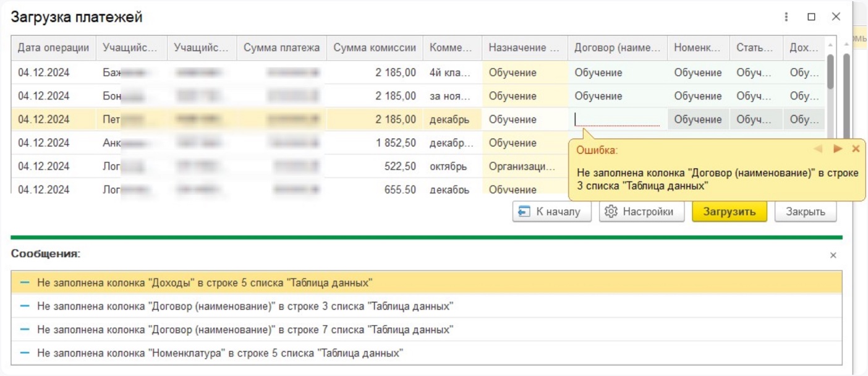Click the comment cell за ноя…
Image resolution: width=868 pixels, height=376 pixels.
tap(453, 96)
